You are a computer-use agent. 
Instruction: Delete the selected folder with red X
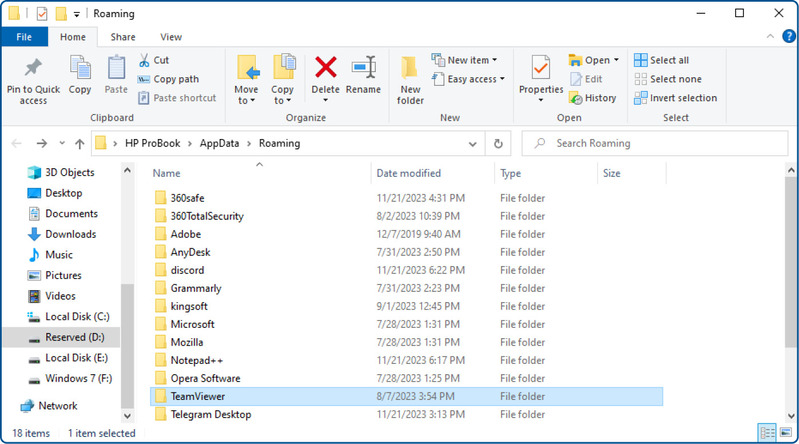tap(326, 68)
